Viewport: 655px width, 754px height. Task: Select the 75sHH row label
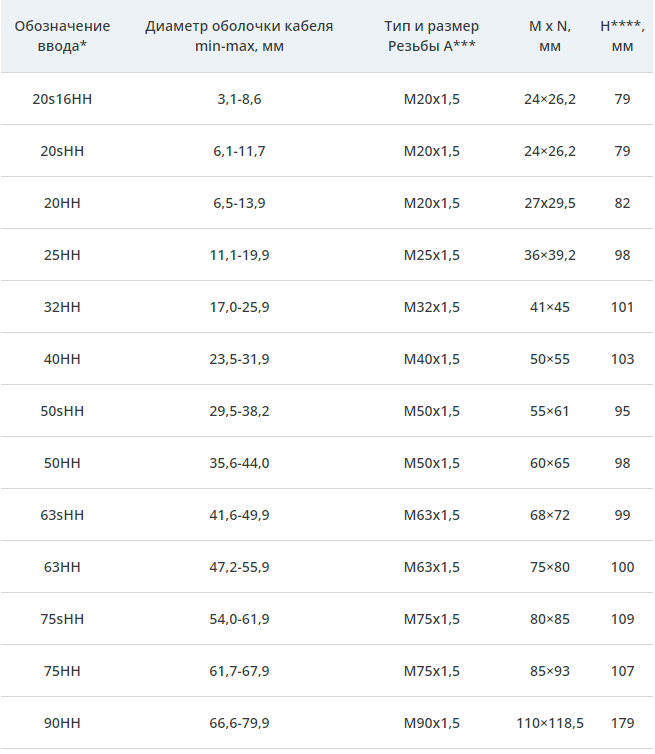pos(62,619)
